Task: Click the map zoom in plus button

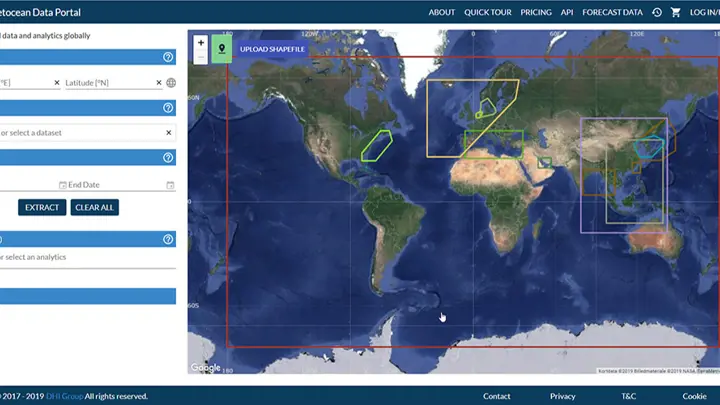Action: (201, 43)
